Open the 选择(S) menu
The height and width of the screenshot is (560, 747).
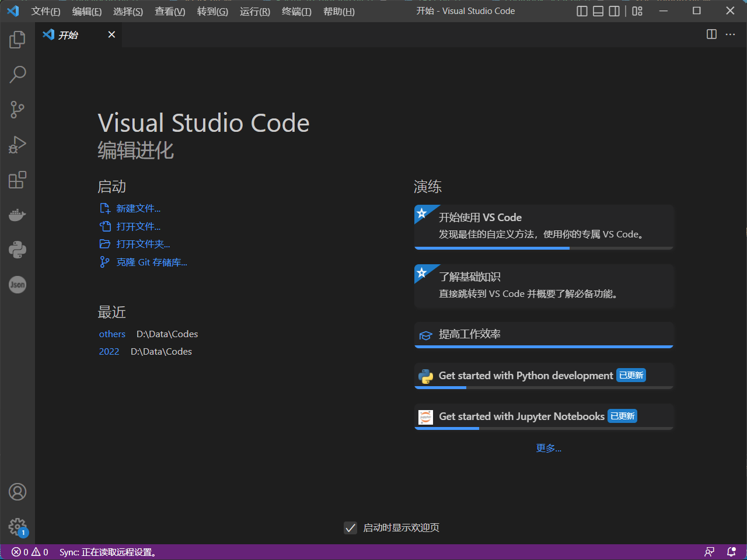[x=128, y=11]
